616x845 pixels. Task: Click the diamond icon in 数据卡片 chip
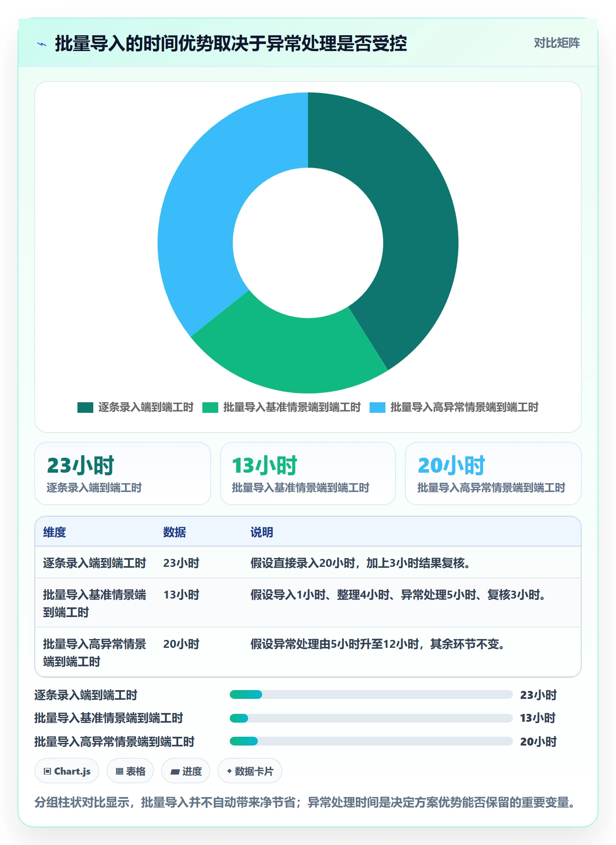tap(229, 771)
